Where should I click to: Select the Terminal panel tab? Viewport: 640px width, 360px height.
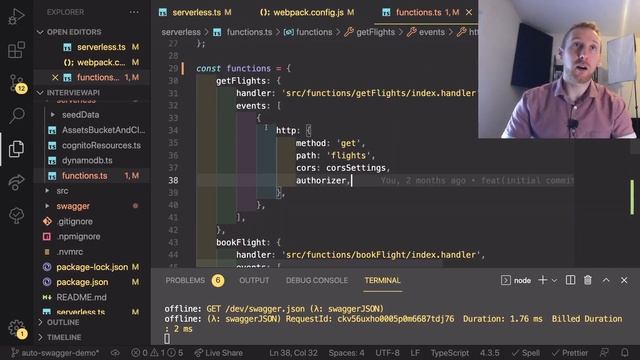coord(382,280)
